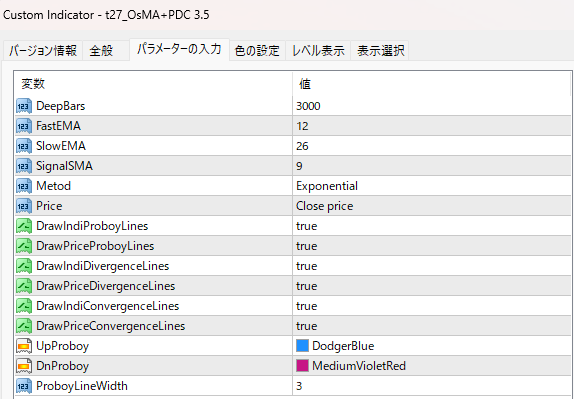Click the integer icon beside ProboyLineWidth
The width and height of the screenshot is (574, 399).
24,386
